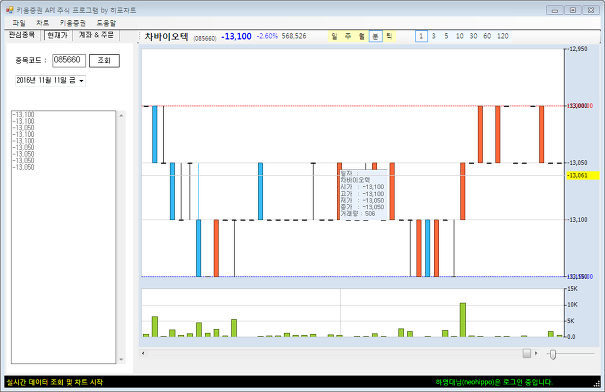Select the 분 minute chart button
Screen dimensions: 605x392
[375, 36]
